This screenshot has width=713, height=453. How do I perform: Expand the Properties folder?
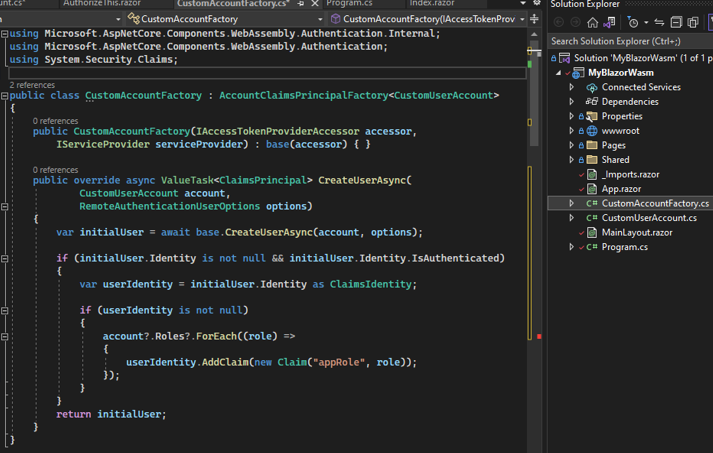point(572,116)
